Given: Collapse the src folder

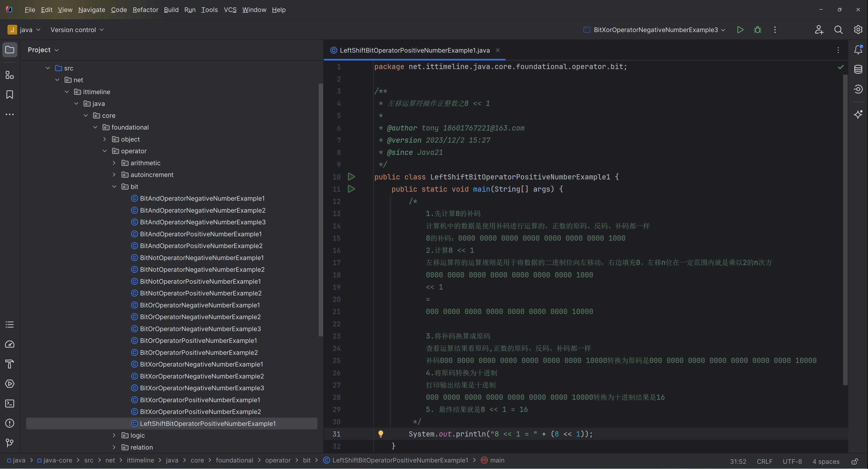Looking at the screenshot, I should [x=48, y=68].
